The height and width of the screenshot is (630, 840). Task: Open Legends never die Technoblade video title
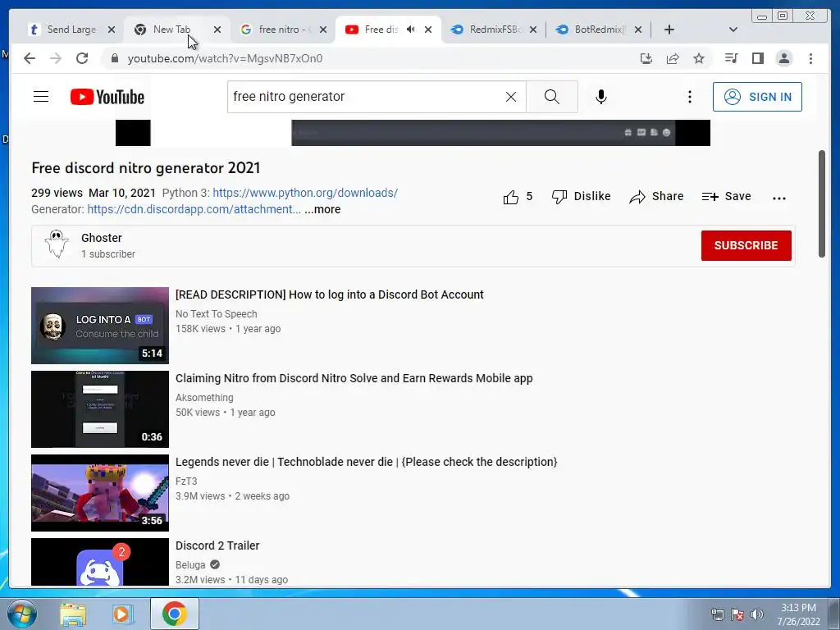[367, 462]
